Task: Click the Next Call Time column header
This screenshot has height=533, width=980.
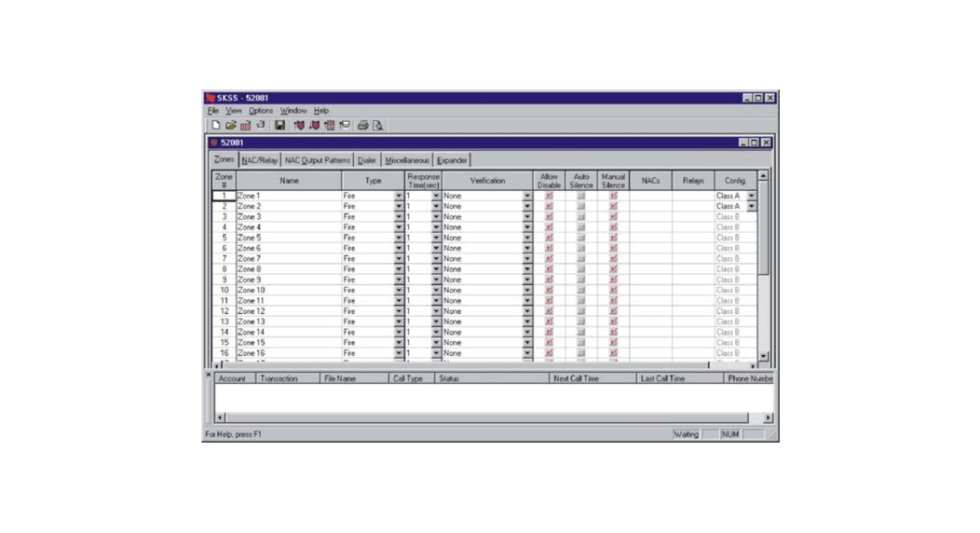Action: click(592, 378)
